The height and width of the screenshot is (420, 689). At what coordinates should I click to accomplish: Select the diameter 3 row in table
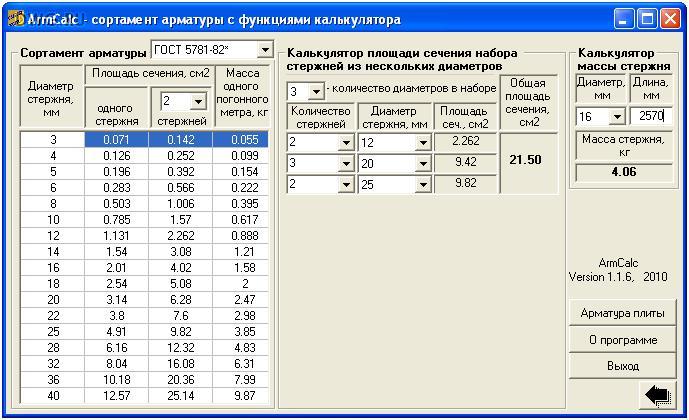[x=53, y=140]
